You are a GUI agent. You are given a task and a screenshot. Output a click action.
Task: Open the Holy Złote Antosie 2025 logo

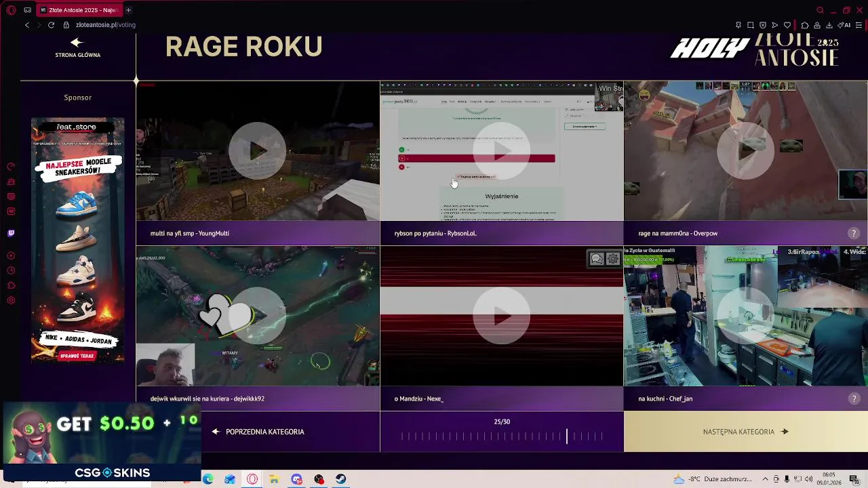[x=754, y=49]
